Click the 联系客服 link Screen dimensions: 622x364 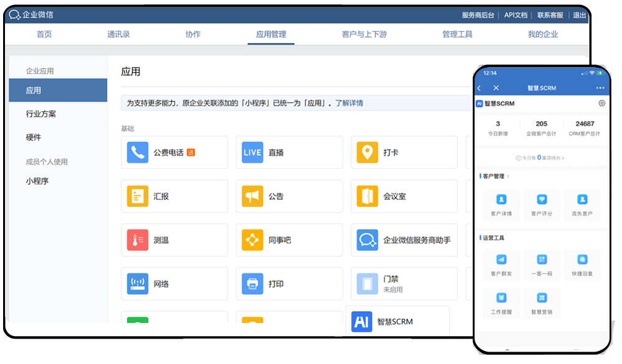coord(550,15)
